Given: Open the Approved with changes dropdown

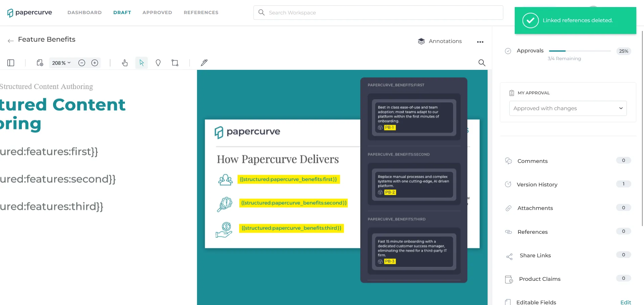Looking at the screenshot, I should pyautogui.click(x=568, y=108).
